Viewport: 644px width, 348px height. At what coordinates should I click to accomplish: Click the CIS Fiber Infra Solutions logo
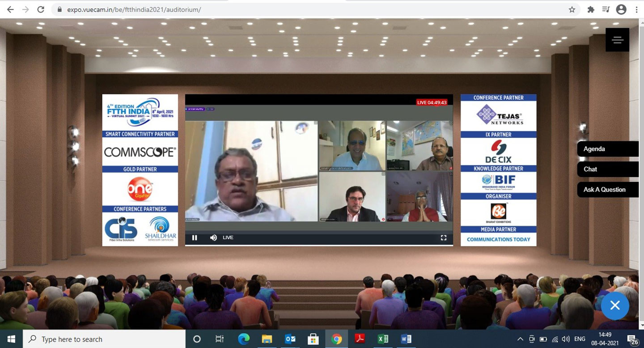[x=121, y=229]
